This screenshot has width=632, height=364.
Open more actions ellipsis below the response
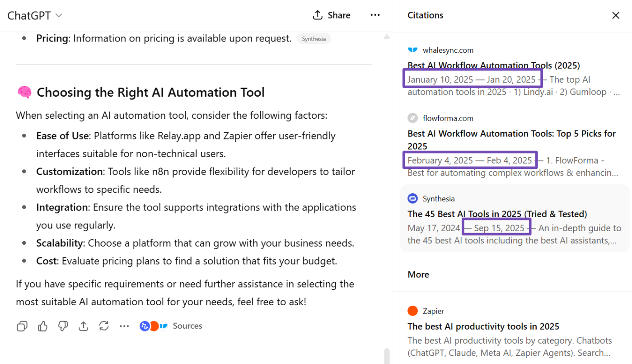click(x=124, y=326)
